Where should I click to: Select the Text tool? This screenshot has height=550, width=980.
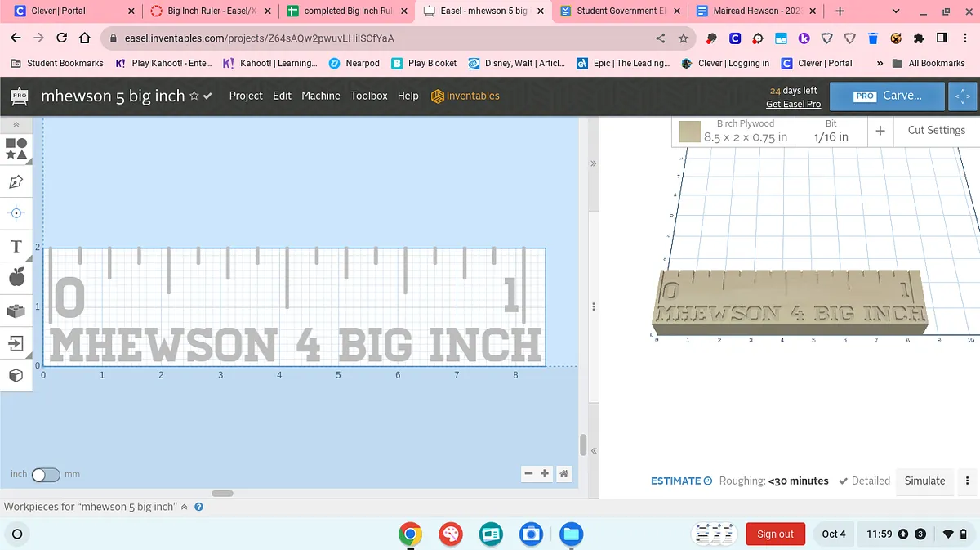tap(16, 246)
